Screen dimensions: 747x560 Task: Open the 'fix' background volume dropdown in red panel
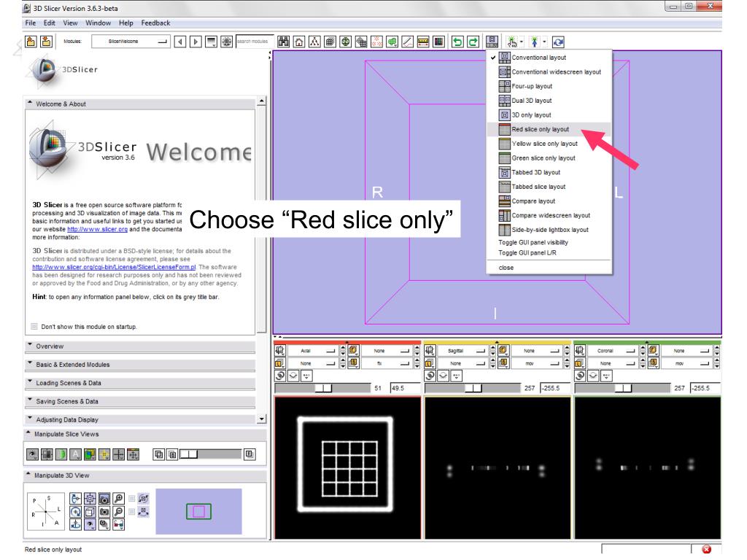tap(386, 363)
